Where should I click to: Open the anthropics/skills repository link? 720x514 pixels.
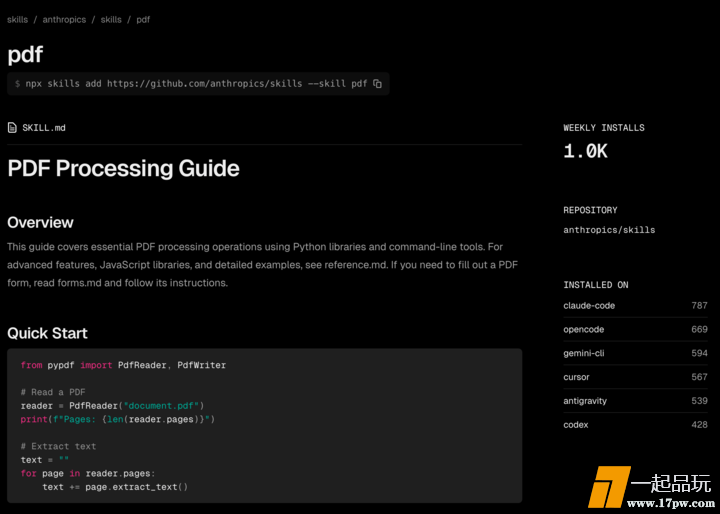609,230
